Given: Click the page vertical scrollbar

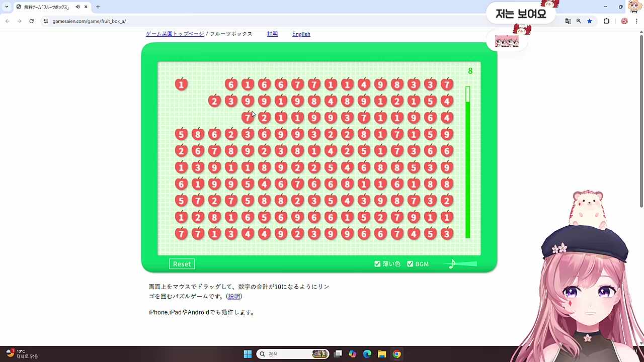Looking at the screenshot, I should click(641, 121).
